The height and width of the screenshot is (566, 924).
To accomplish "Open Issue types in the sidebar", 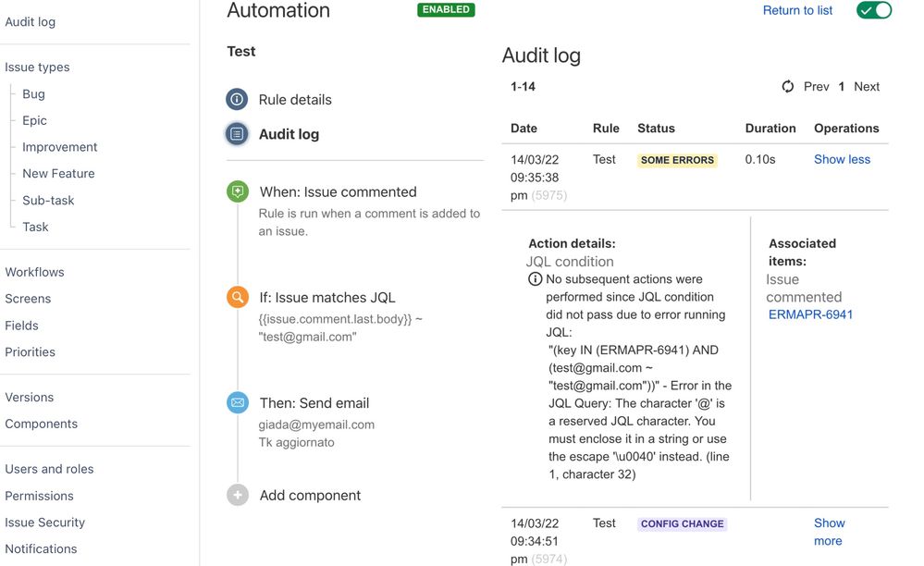I will [x=37, y=68].
